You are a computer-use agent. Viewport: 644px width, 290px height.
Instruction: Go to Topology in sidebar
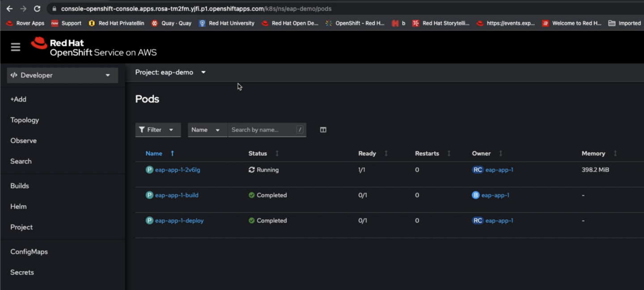pyautogui.click(x=25, y=120)
